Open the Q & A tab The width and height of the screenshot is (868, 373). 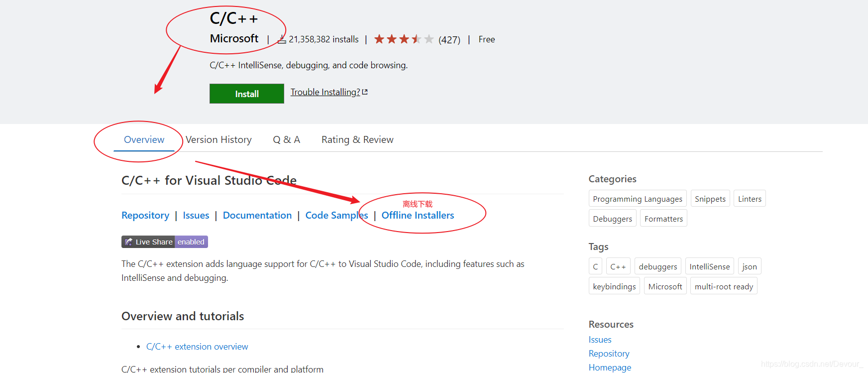287,140
